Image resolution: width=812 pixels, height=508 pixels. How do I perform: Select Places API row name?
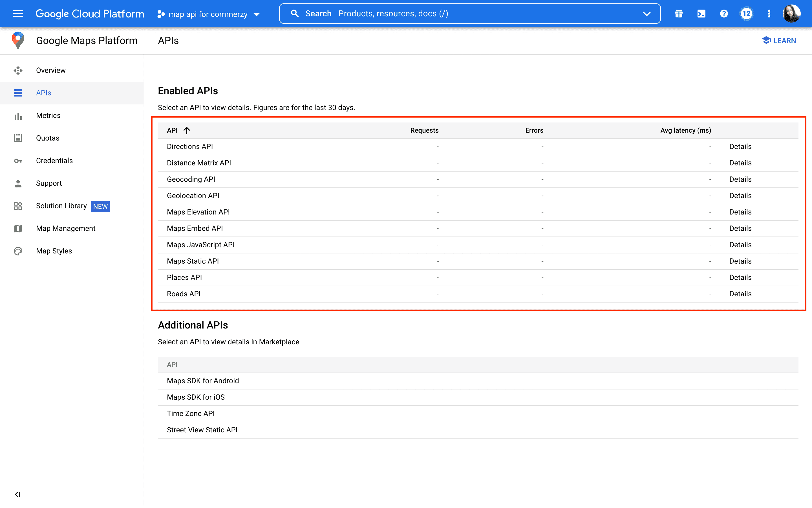tap(184, 277)
